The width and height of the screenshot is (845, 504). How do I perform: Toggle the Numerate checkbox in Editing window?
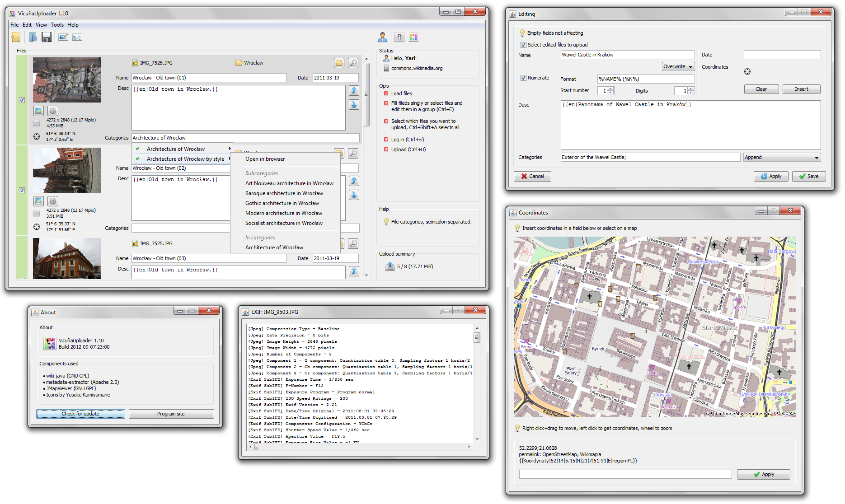(523, 78)
